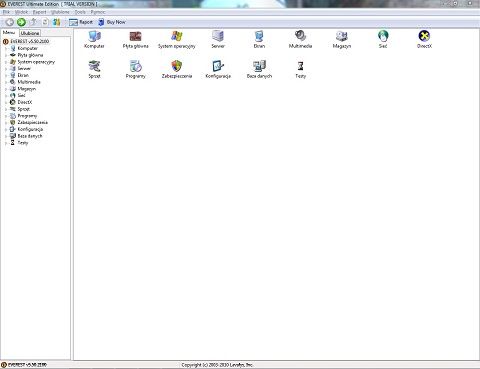Expand the System operacyjny node in the tree
This screenshot has width=480, height=369.
(6, 62)
